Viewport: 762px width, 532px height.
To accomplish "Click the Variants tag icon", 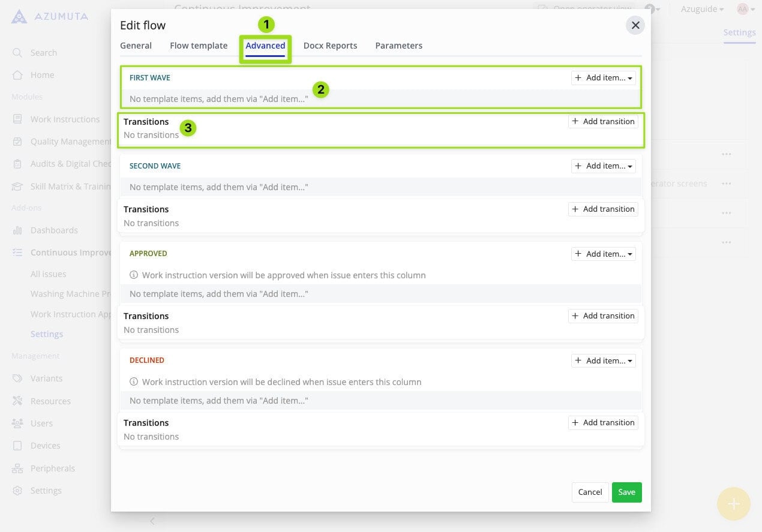I will [x=18, y=378].
